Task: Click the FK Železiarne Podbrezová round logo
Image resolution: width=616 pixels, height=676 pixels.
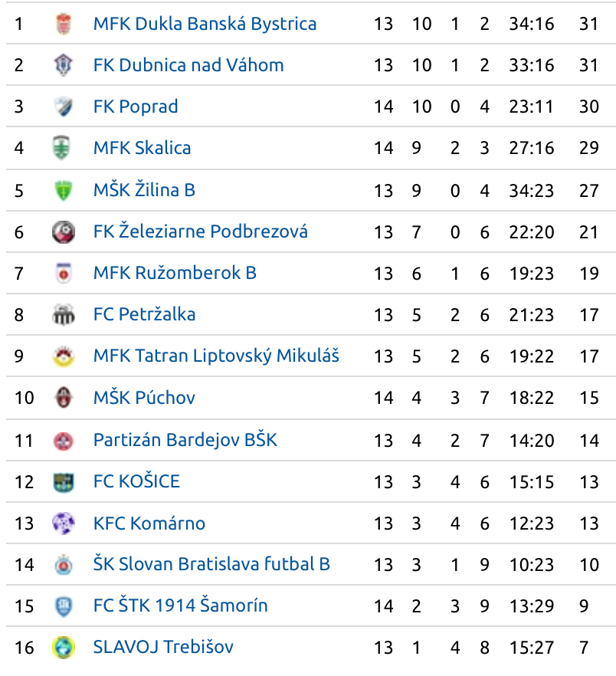Action: pos(64,232)
